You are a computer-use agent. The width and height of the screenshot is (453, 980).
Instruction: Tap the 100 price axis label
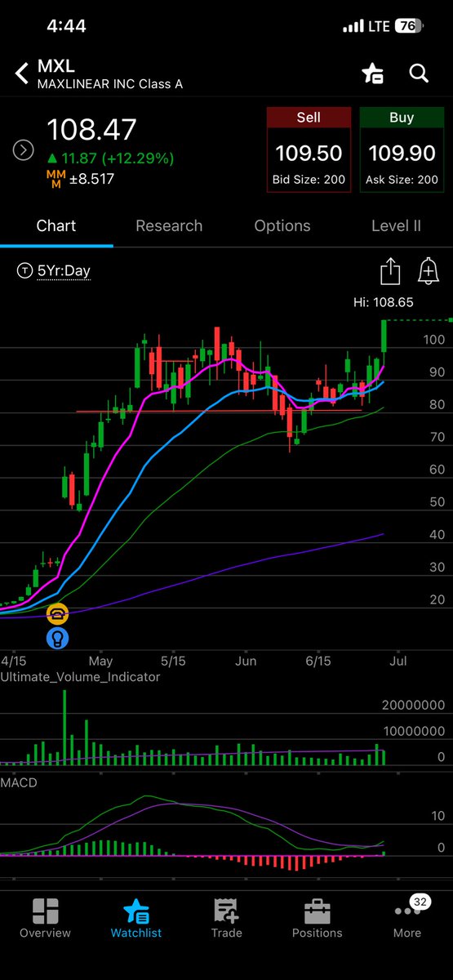[435, 340]
